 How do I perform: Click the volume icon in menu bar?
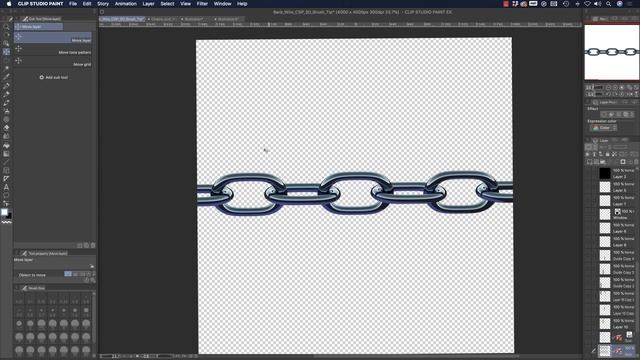pos(598,4)
